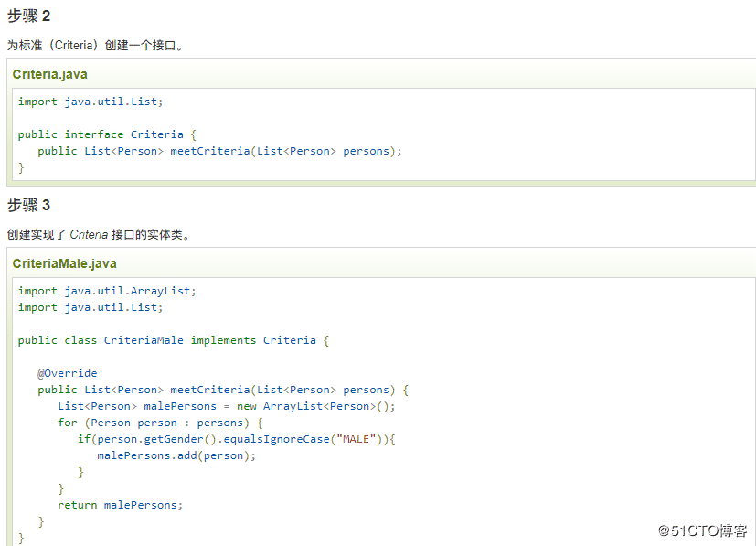
Task: Click the text 为标准（Criteria）创建一个接口
Action: click(x=95, y=45)
